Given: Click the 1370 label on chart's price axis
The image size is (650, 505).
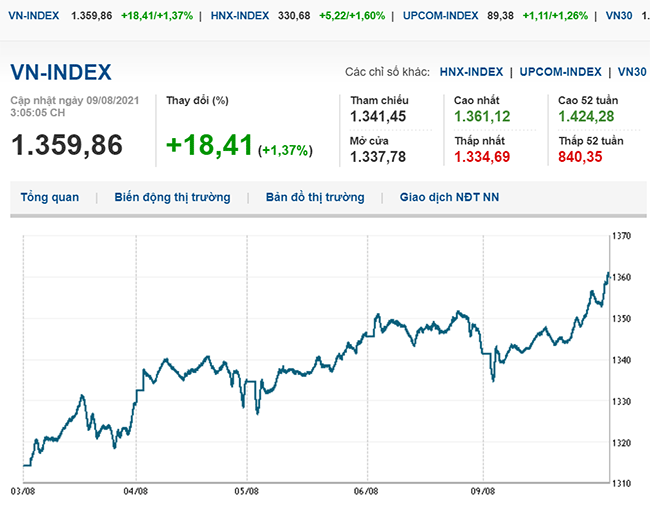Looking at the screenshot, I should pyautogui.click(x=623, y=236).
